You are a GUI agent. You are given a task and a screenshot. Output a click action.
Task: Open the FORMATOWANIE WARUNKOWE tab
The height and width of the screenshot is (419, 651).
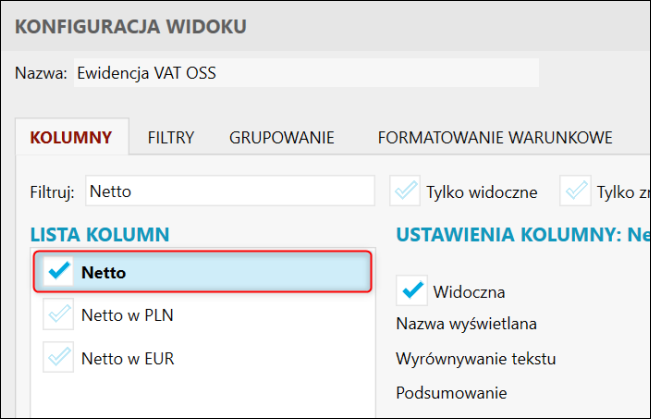tap(494, 137)
